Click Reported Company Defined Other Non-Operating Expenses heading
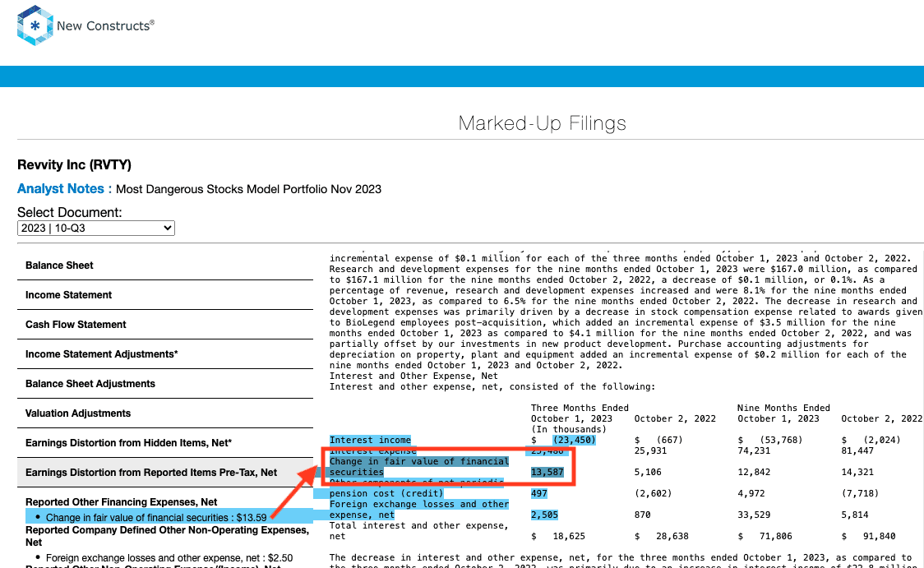Image resolution: width=924 pixels, height=568 pixels. click(x=168, y=536)
